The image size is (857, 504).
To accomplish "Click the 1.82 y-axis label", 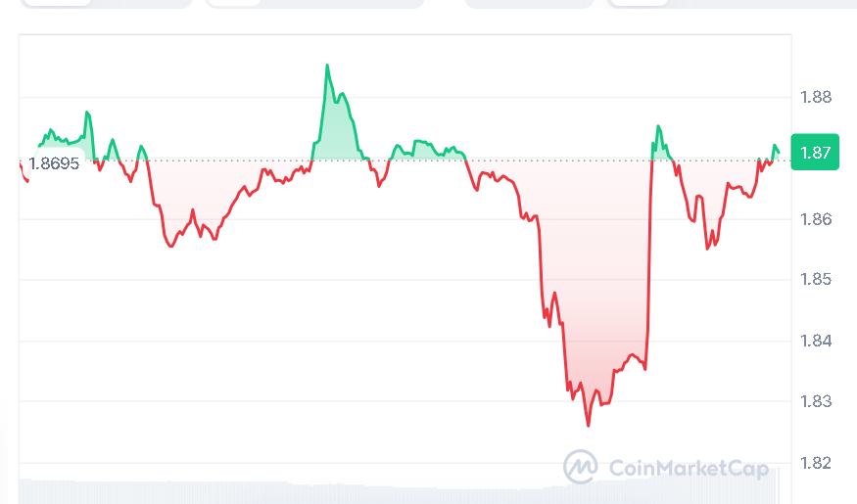I will tap(815, 462).
